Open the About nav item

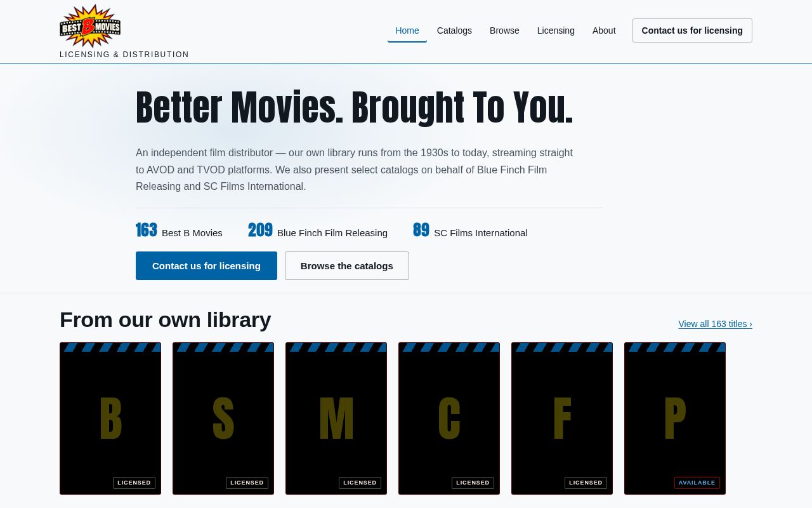click(x=604, y=30)
